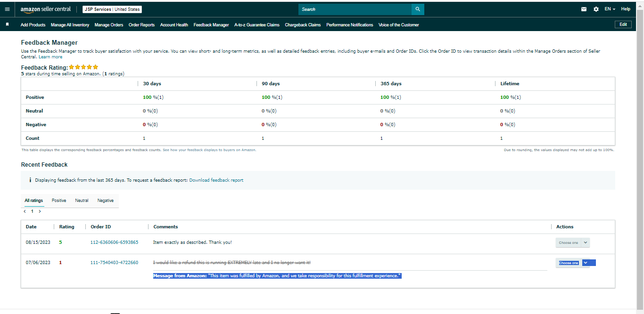Click the 30 days column header
The width and height of the screenshot is (644, 314).
click(x=152, y=84)
